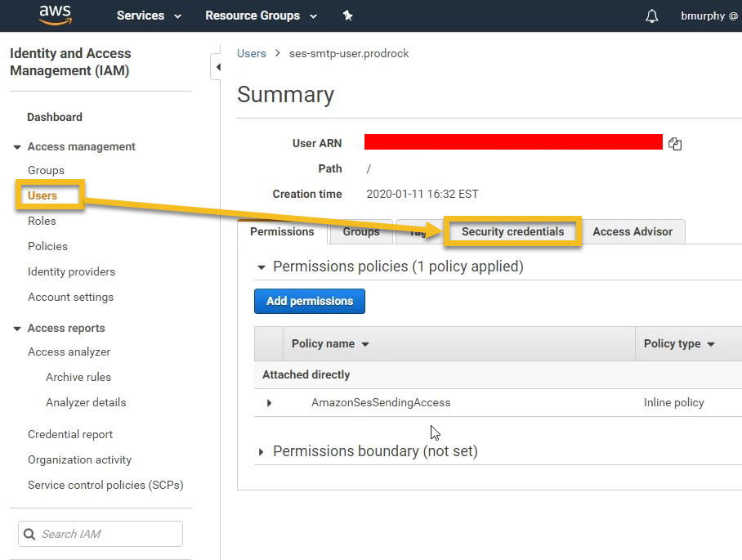The width and height of the screenshot is (742, 560).
Task: Select Users in the sidebar
Action: pyautogui.click(x=42, y=195)
